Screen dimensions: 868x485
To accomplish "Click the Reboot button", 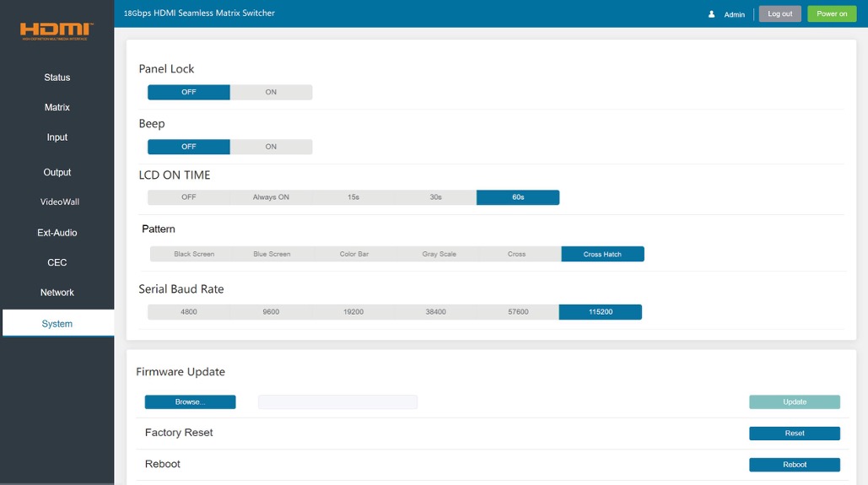I will coord(795,465).
